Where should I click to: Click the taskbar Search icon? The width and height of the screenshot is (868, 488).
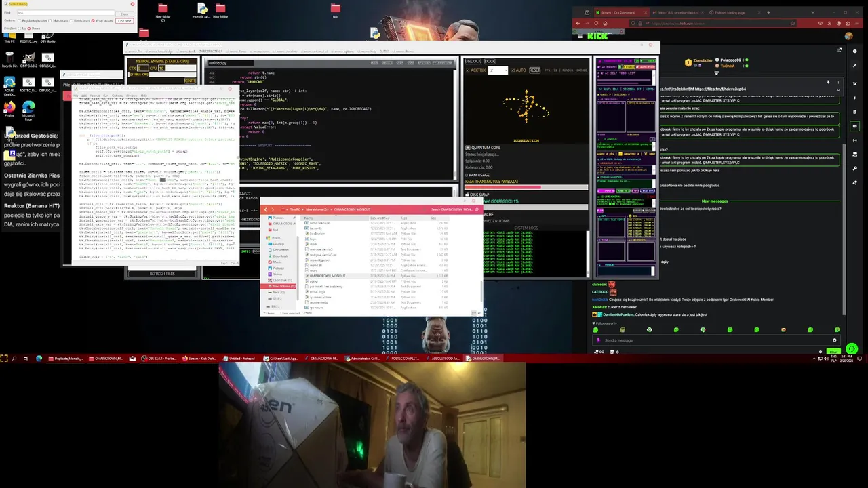[14, 358]
